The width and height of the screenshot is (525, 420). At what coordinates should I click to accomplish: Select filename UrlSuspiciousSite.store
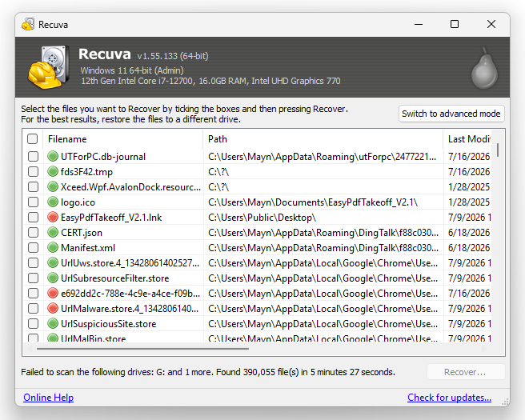coord(109,324)
